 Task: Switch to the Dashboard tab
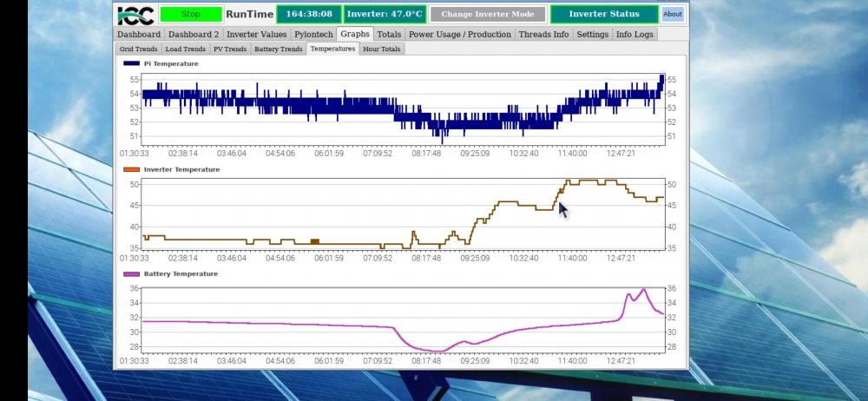139,35
